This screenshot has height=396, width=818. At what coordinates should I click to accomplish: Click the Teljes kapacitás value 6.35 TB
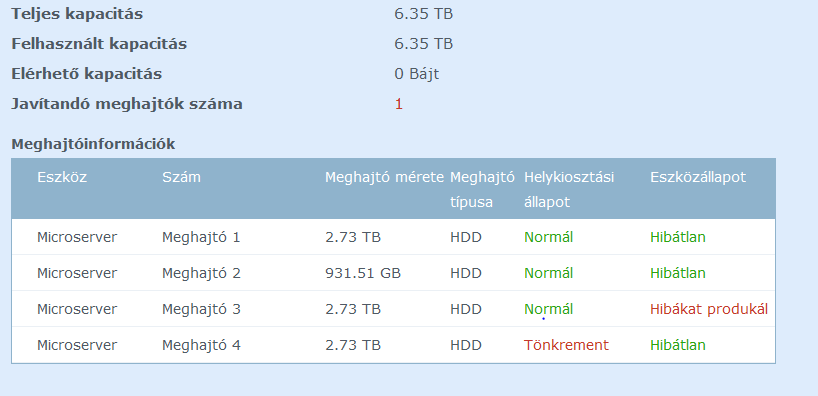424,14
